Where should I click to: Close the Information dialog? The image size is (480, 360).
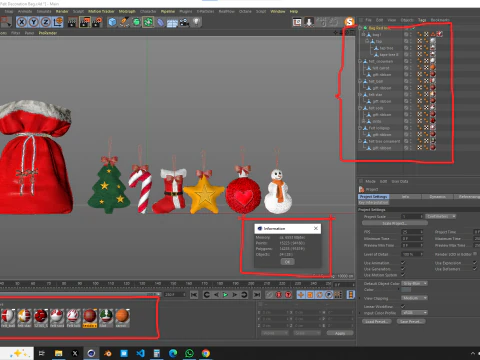[316, 228]
